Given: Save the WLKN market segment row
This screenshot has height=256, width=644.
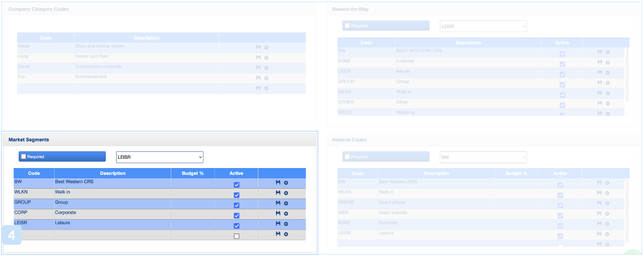Looking at the screenshot, I should click(278, 193).
